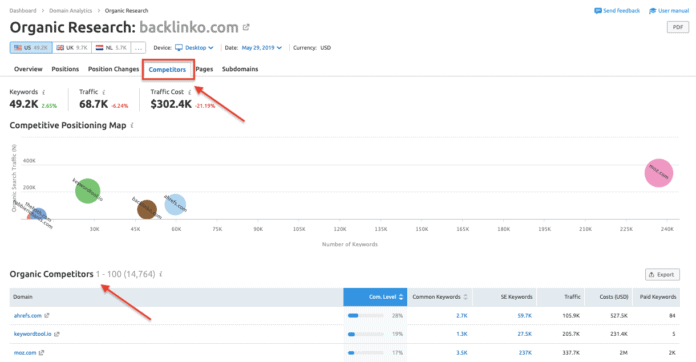The height and width of the screenshot is (362, 696).
Task: Sort by Common Keywords column
Action: click(x=439, y=297)
